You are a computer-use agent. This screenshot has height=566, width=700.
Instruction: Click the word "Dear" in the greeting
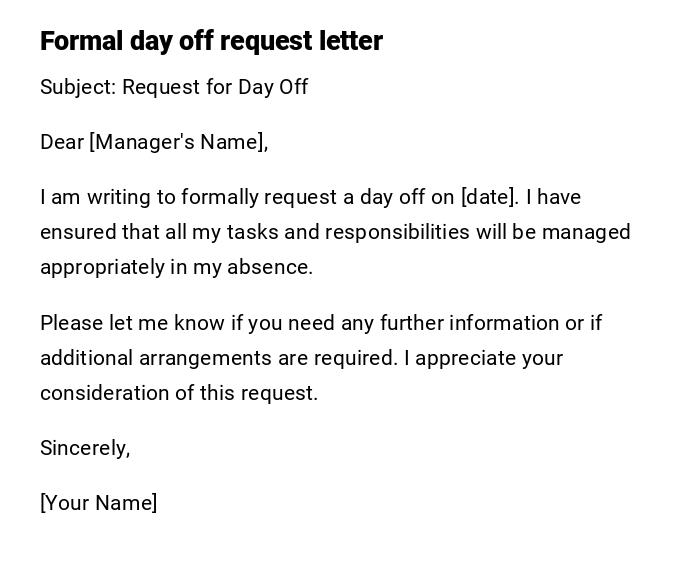coord(61,142)
